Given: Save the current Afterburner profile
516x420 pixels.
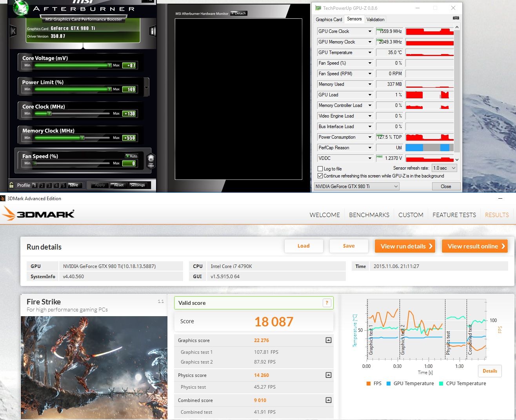Looking at the screenshot, I should point(74,185).
